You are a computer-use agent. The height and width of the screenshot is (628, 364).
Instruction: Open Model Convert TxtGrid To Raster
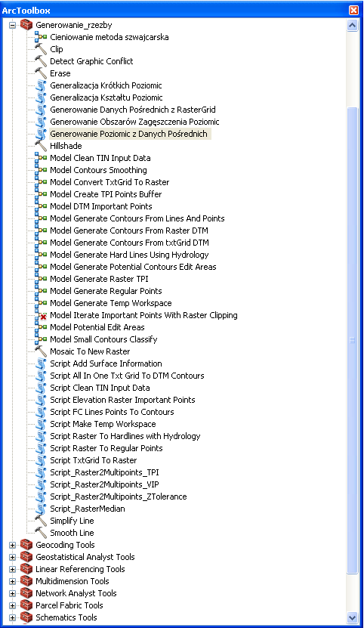coord(110,182)
